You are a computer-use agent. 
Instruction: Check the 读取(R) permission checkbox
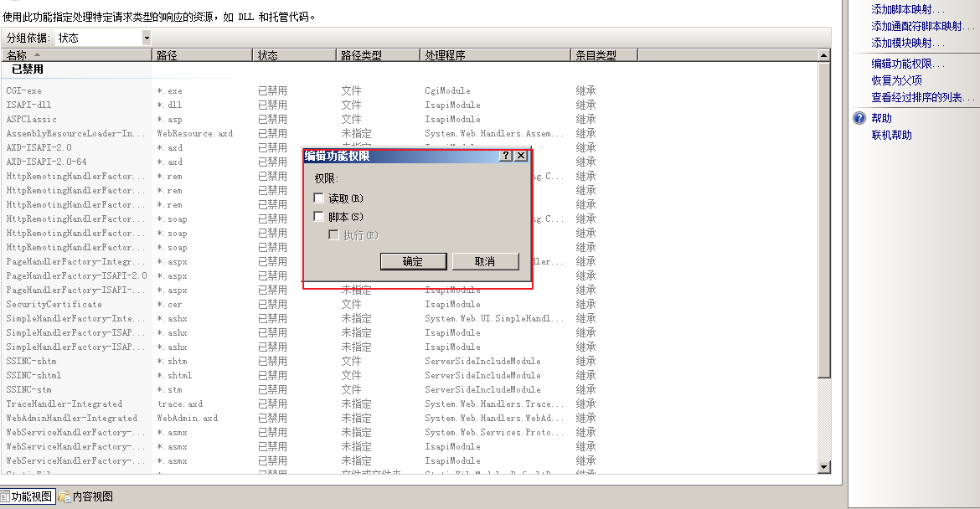click(319, 198)
